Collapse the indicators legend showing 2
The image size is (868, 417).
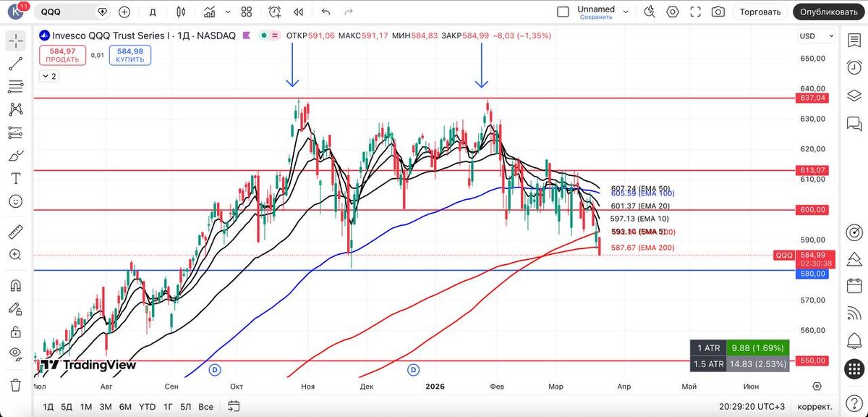tap(49, 76)
